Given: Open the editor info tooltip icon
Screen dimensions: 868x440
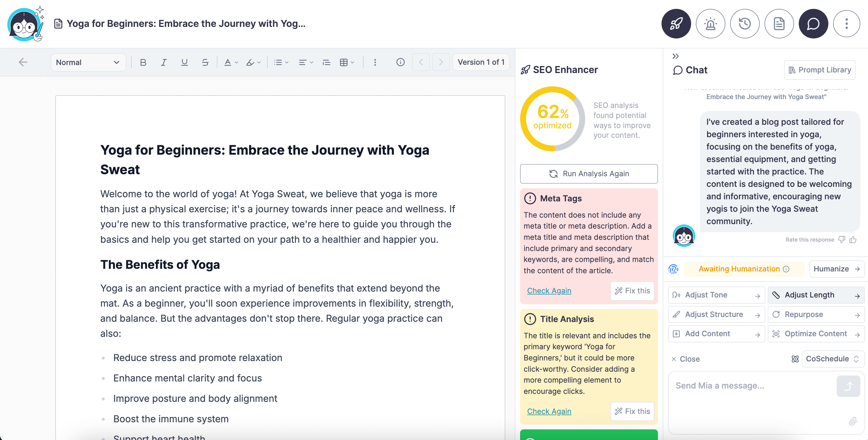Looking at the screenshot, I should tap(400, 62).
